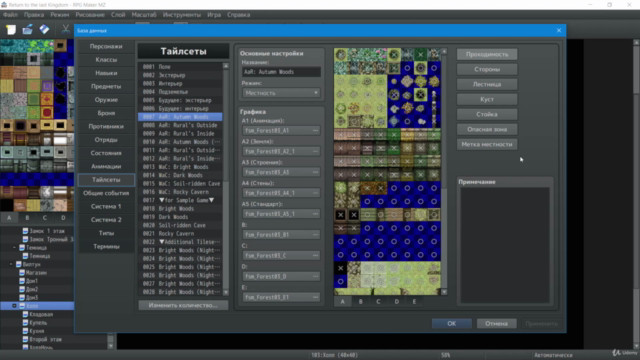
Task: Click the Стойка button
Action: 487,114
